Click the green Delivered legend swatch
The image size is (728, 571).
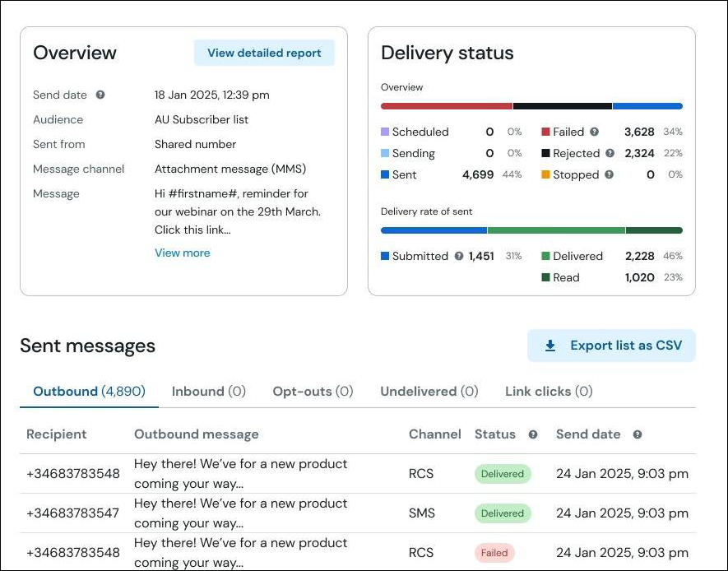click(545, 256)
